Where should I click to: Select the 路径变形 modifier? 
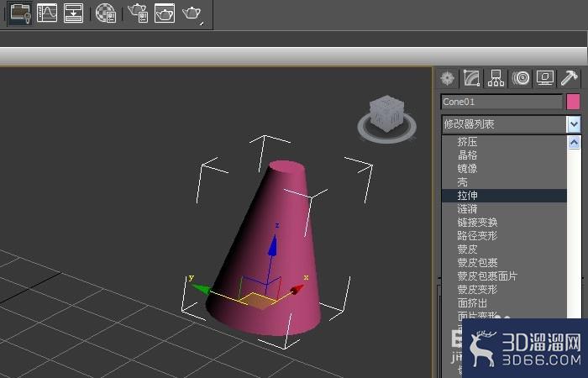click(504, 236)
